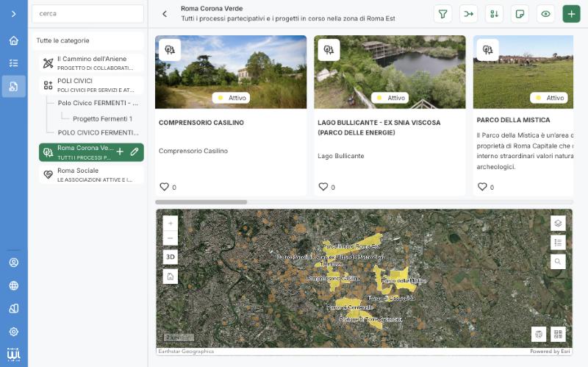588x367 pixels.
Task: Click the 'Lago Bullicante' card description text
Action: 341,156
